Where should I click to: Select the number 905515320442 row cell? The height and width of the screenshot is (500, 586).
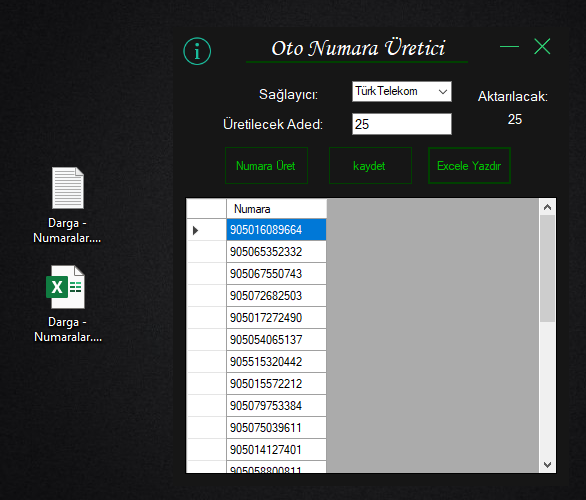coord(277,362)
